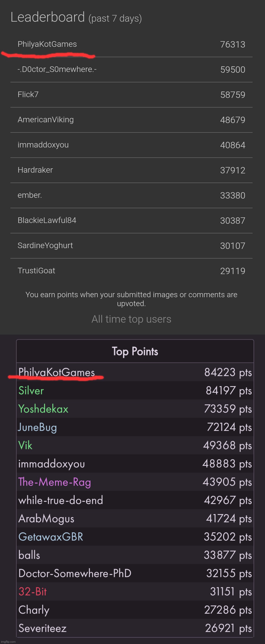The width and height of the screenshot is (265, 644).
Task: Select AmericanViking in the leaderboard
Action: click(46, 119)
